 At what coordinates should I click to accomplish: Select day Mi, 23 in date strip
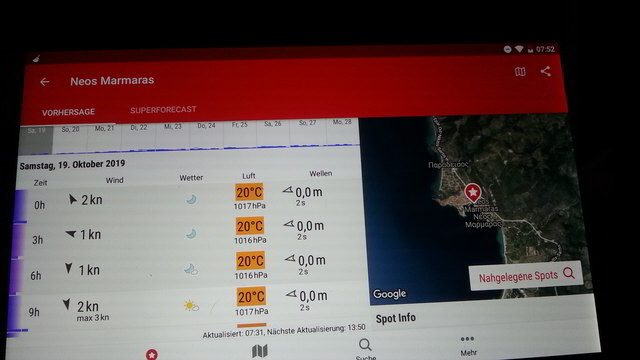point(173,127)
